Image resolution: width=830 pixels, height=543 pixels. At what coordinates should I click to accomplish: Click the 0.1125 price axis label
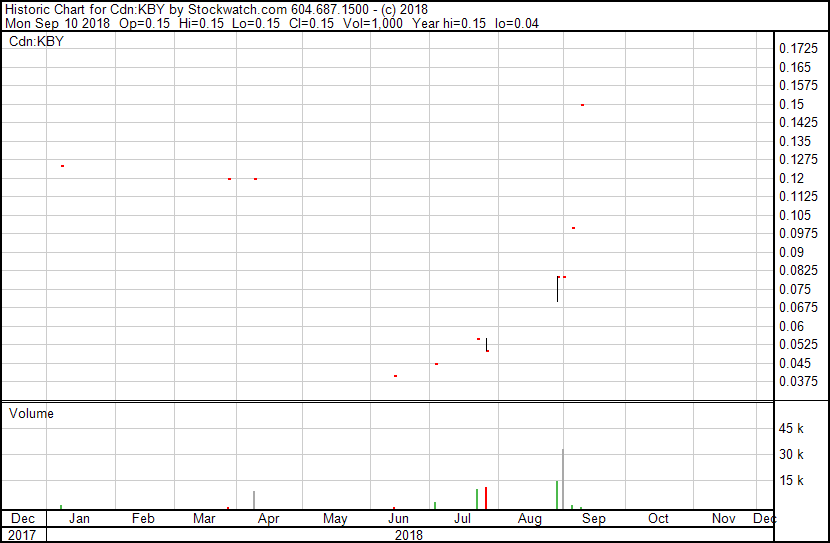[x=798, y=196]
